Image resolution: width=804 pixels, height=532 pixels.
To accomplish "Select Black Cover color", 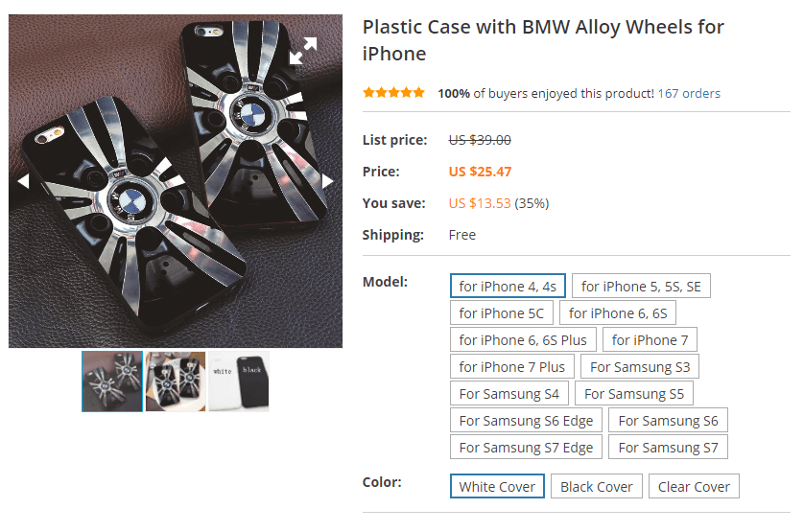I will [596, 486].
